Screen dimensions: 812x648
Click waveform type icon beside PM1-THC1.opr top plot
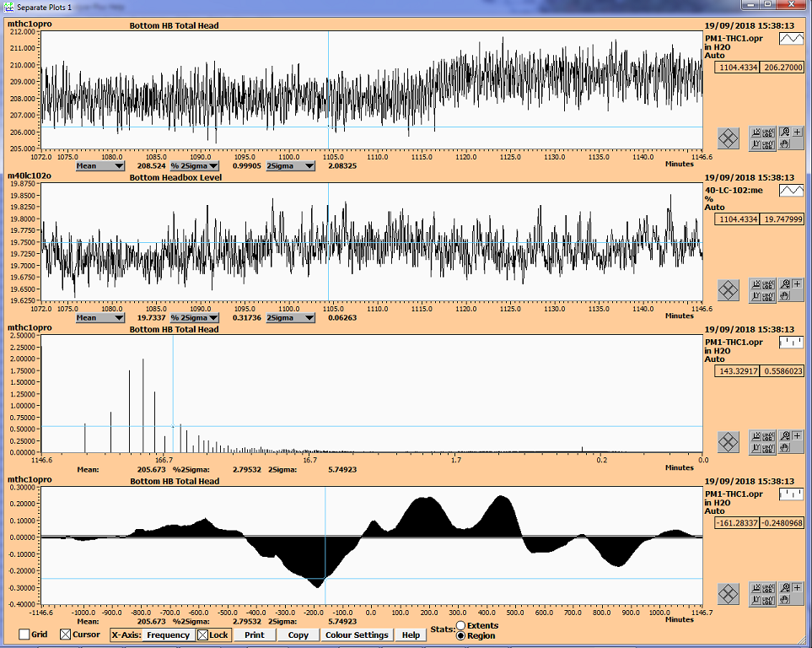(791, 39)
